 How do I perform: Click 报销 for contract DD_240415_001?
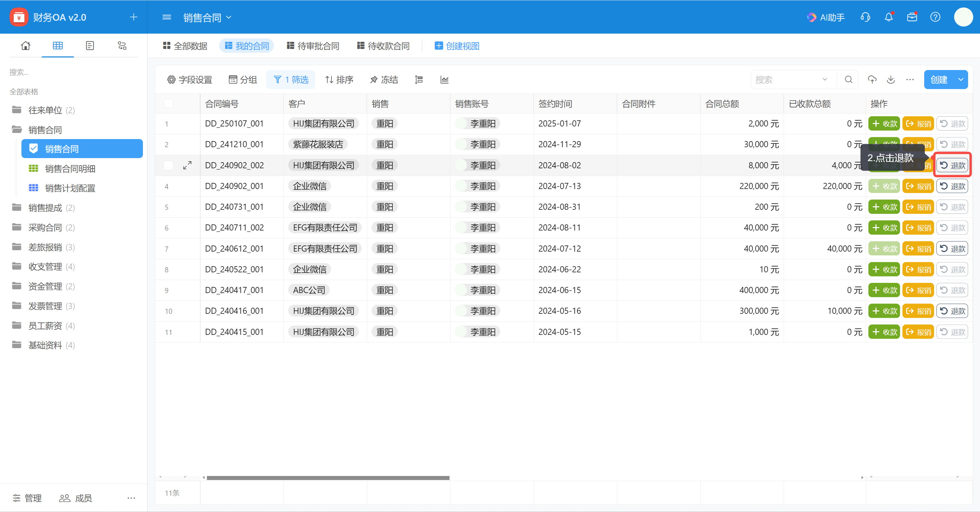[x=918, y=332]
